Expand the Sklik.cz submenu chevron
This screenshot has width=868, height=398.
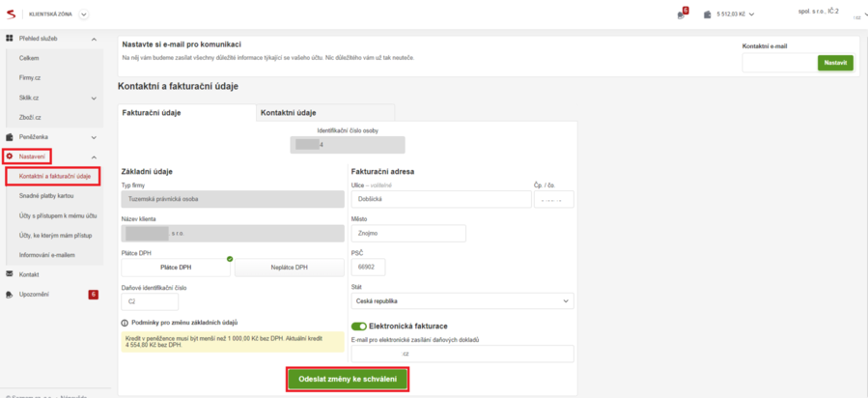94,98
